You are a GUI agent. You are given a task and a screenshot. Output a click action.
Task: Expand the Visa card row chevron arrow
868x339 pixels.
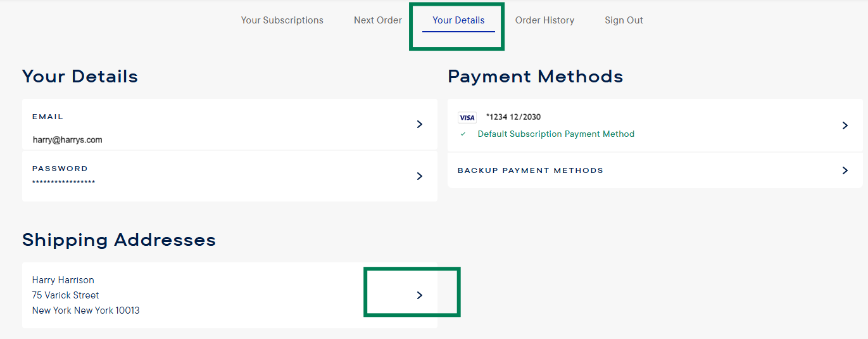(845, 125)
